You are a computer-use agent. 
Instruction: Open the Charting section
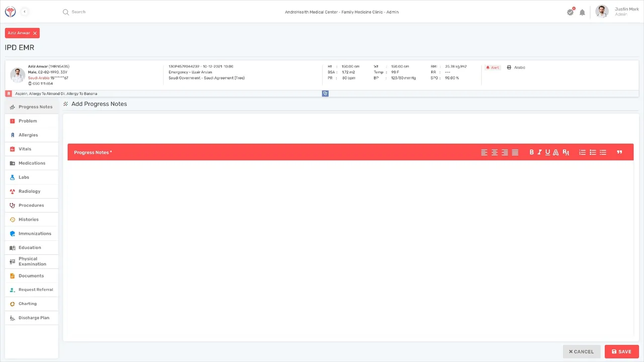tap(31, 304)
